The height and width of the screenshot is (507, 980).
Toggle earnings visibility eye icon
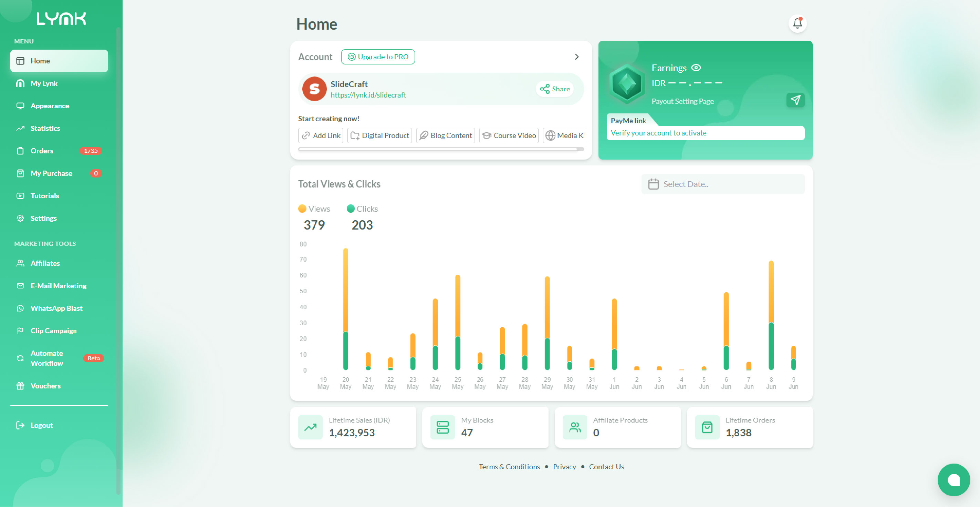(x=696, y=68)
